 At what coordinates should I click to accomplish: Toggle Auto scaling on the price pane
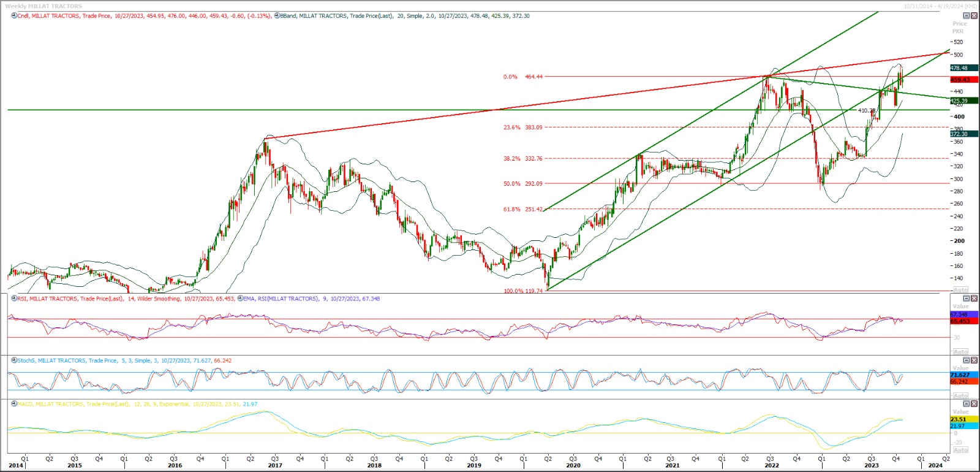tap(960, 290)
